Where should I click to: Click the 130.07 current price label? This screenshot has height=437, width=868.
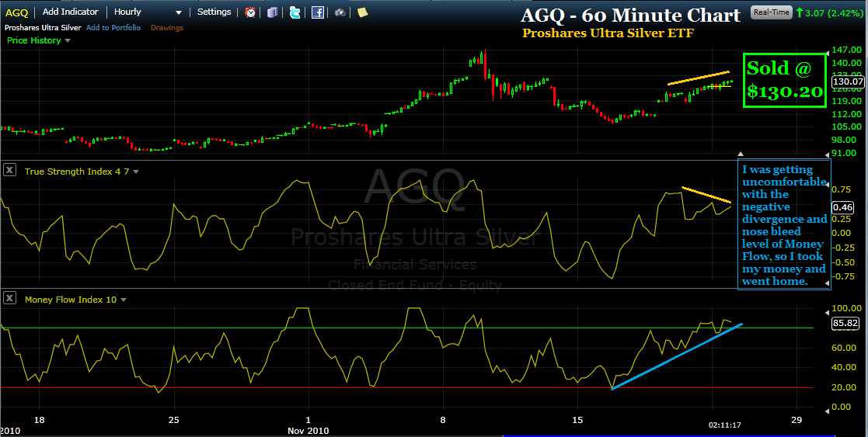click(848, 82)
